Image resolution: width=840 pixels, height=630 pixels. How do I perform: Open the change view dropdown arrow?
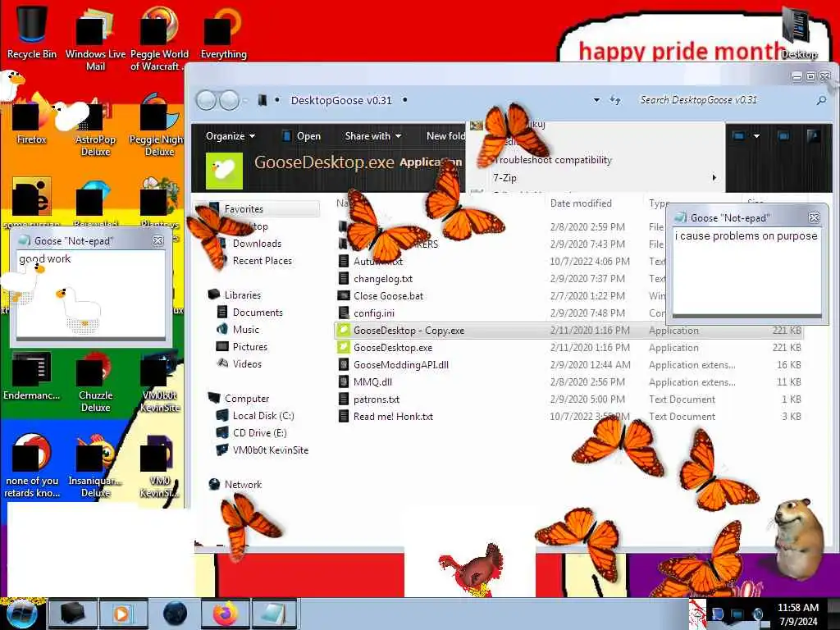(x=756, y=136)
